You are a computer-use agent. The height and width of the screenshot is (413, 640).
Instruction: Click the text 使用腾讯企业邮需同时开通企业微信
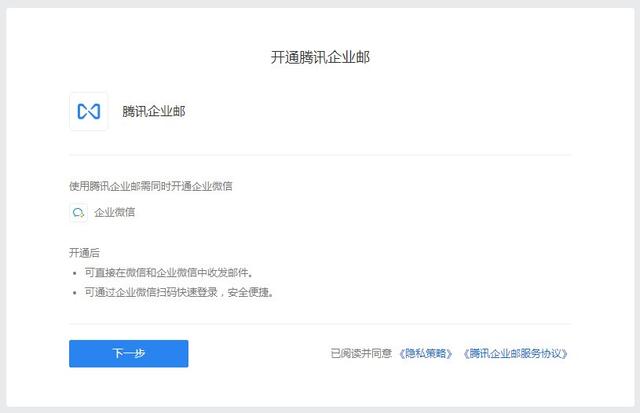tap(151, 186)
